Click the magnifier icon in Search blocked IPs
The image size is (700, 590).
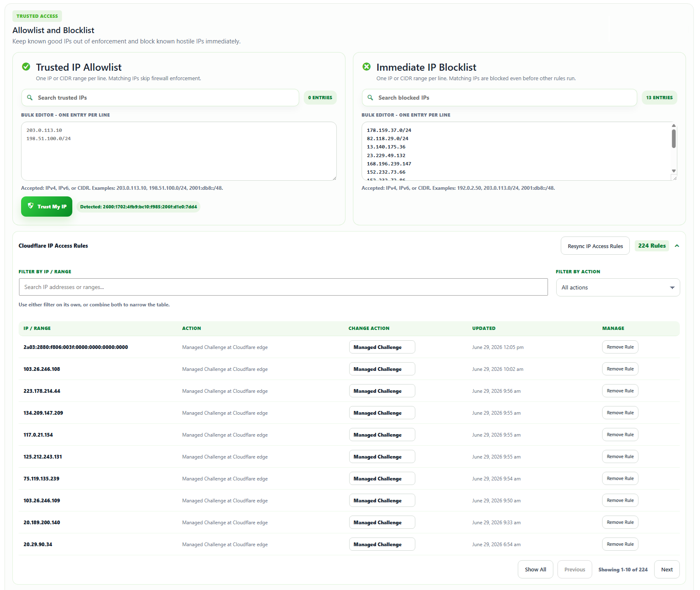coord(370,98)
